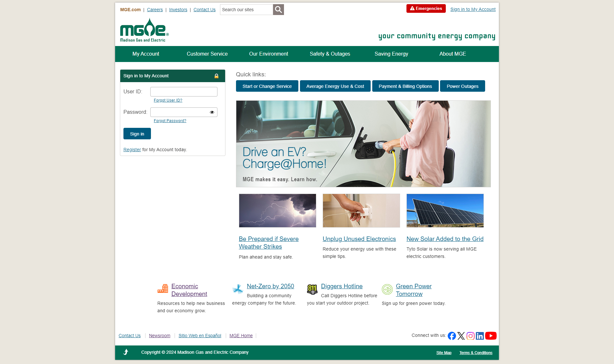The image size is (614, 364).
Task: Click the Register link
Action: coord(132,150)
